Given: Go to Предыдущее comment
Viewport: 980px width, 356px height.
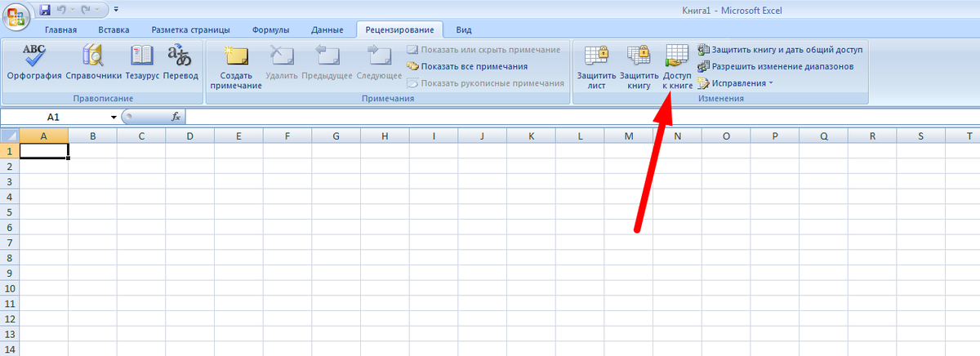Looking at the screenshot, I should click(x=327, y=63).
